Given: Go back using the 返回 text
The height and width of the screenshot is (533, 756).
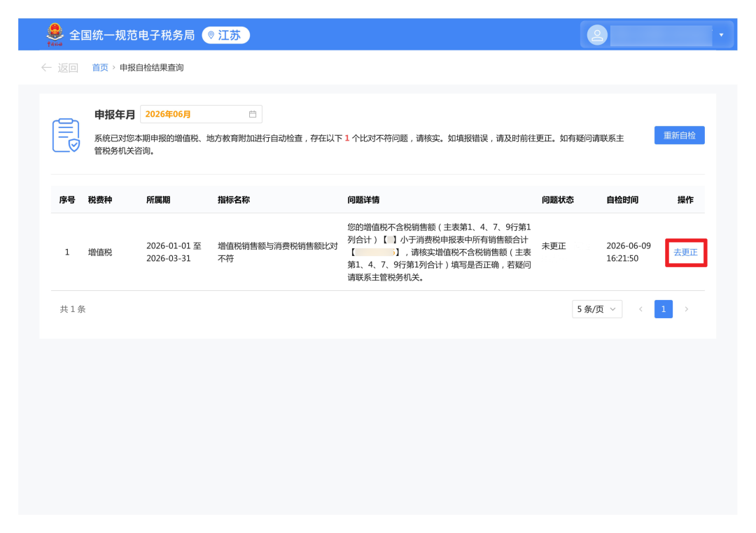Looking at the screenshot, I should [68, 67].
